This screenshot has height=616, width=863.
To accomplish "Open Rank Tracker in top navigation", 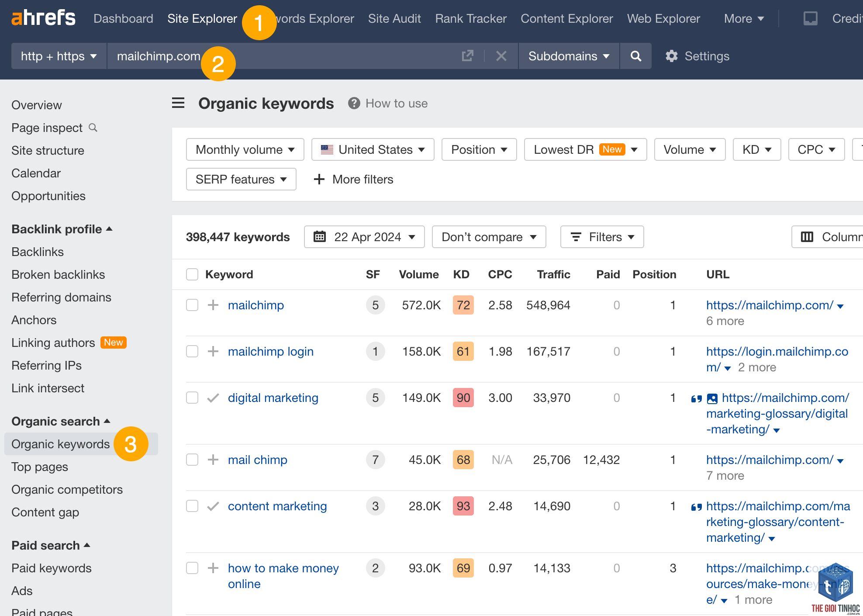I will (471, 18).
